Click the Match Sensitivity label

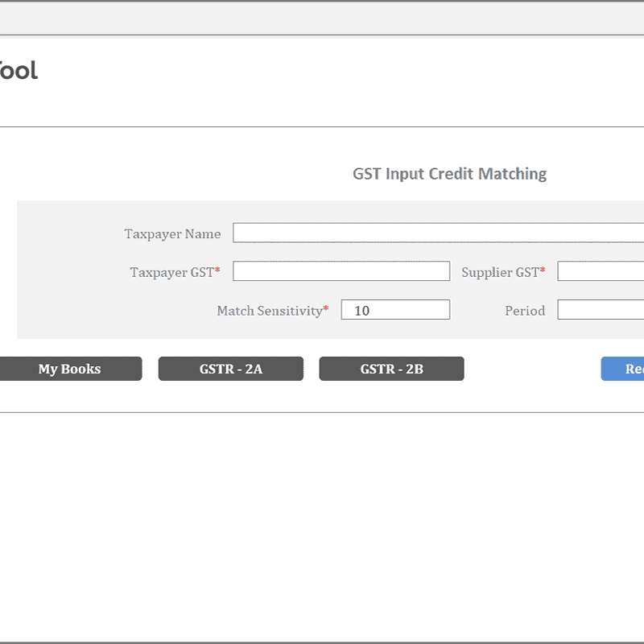click(x=271, y=311)
